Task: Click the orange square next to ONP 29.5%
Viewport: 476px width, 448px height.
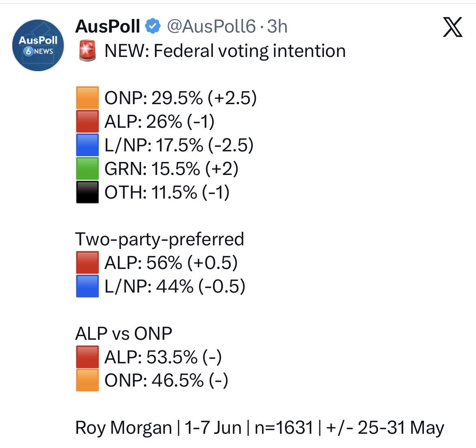Action: click(x=87, y=98)
